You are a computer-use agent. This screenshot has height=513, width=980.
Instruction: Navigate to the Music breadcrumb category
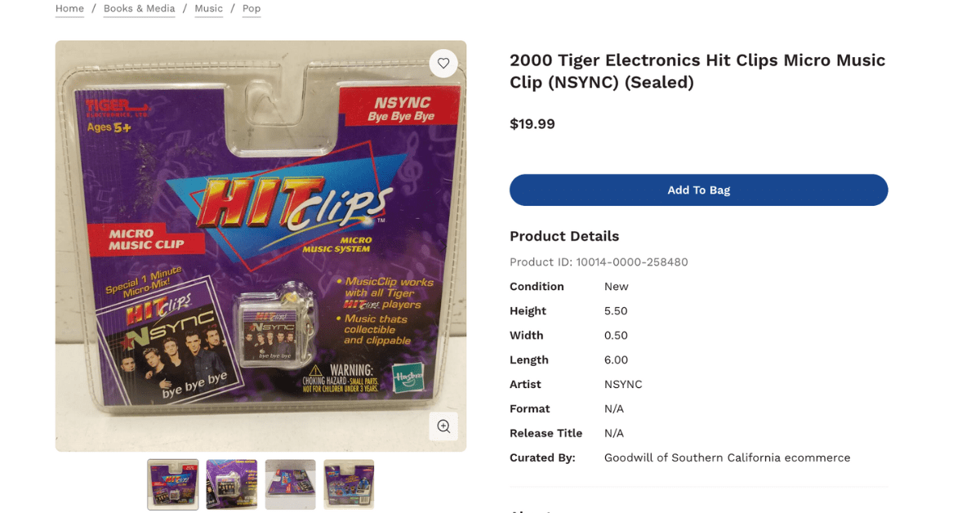tap(208, 9)
